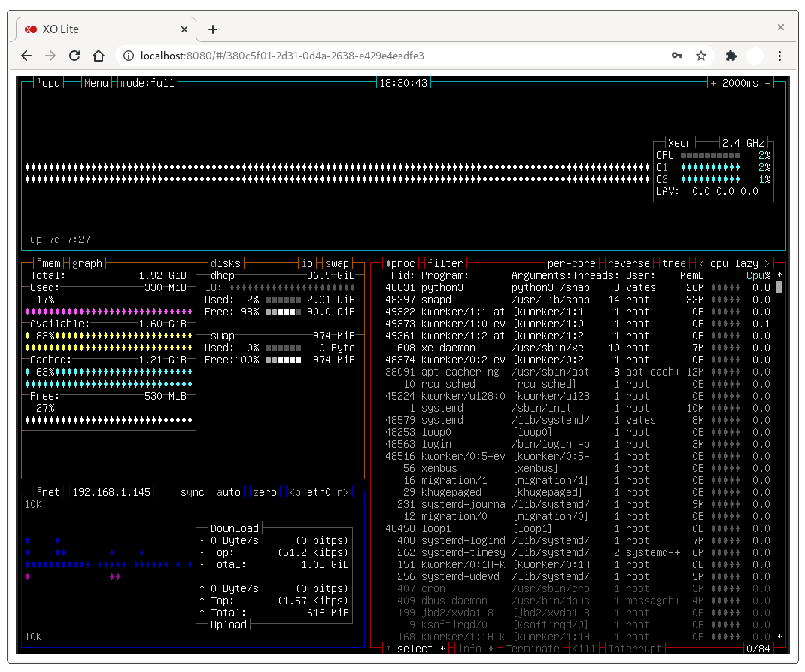Switch to next sort column after cpu lazy

[767, 263]
